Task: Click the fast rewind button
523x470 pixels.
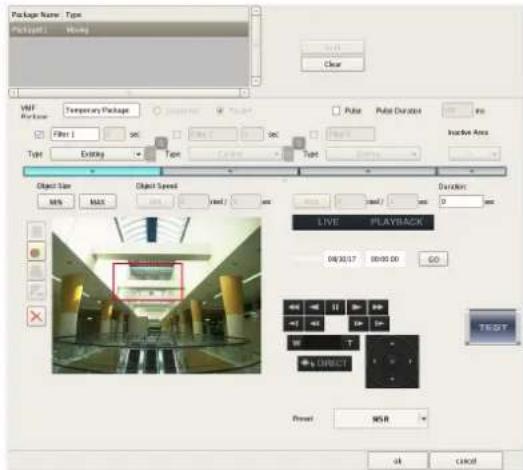Action: tap(294, 307)
